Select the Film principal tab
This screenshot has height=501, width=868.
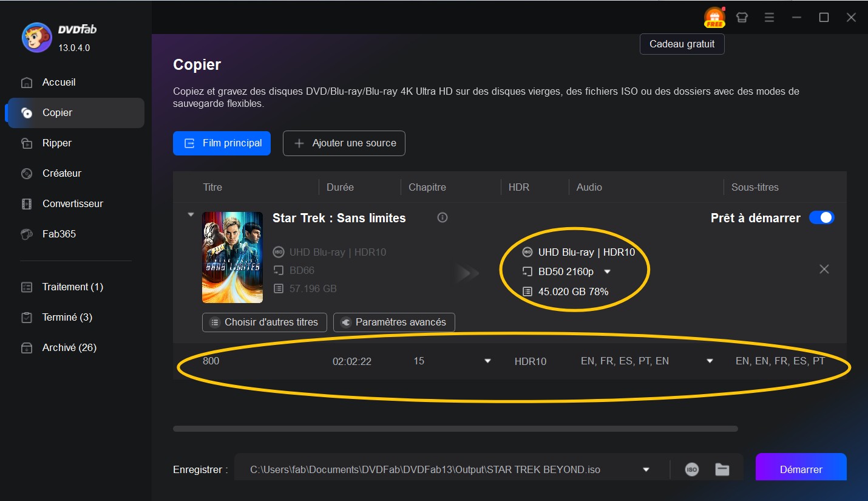click(222, 143)
